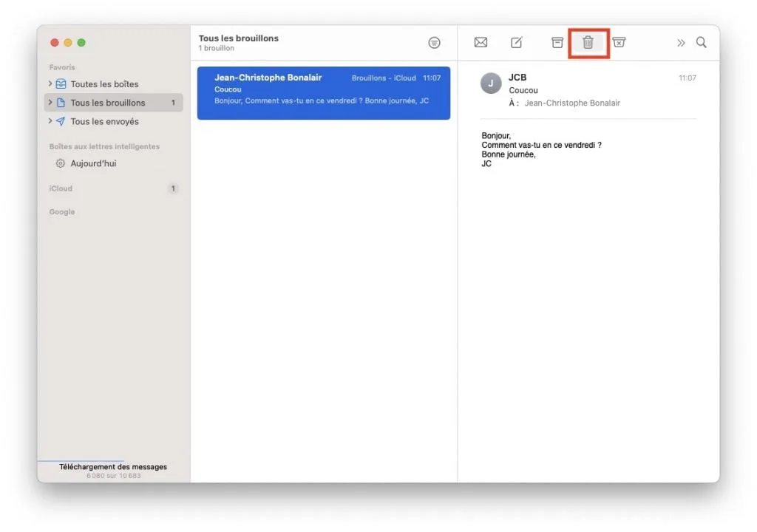Open the iCloud section in the sidebar
757x532 pixels.
pyautogui.click(x=62, y=188)
